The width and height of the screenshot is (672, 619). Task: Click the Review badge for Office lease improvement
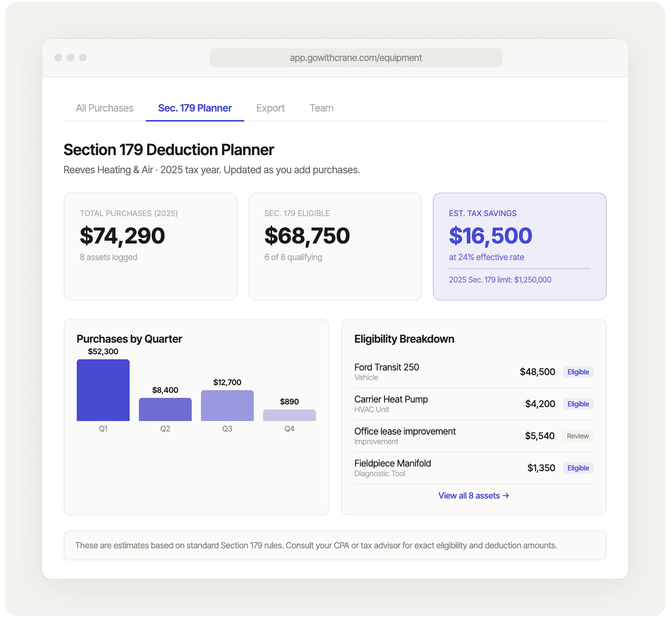click(x=577, y=436)
